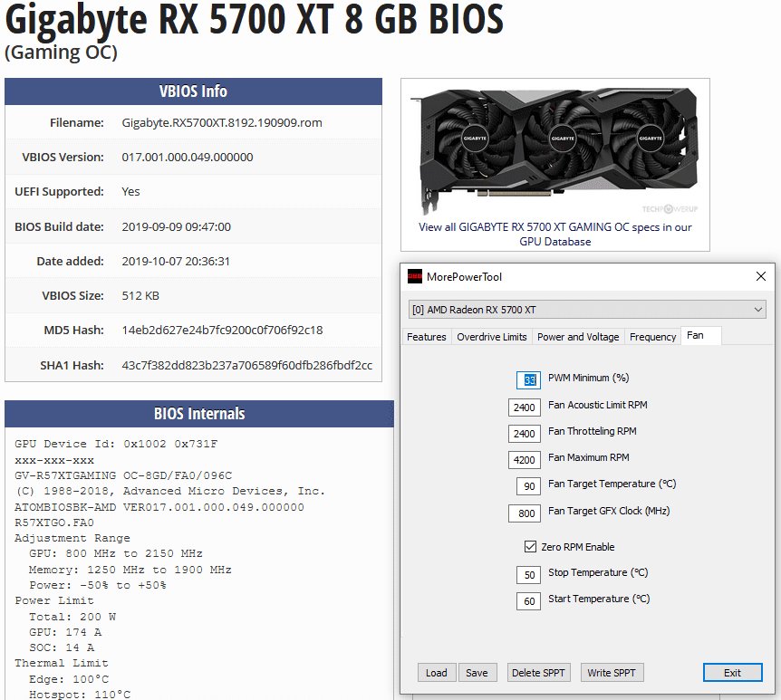The image size is (781, 700).
Task: Click the BIOS Build date value 2019-09-09 09:47:00
Action: click(177, 226)
